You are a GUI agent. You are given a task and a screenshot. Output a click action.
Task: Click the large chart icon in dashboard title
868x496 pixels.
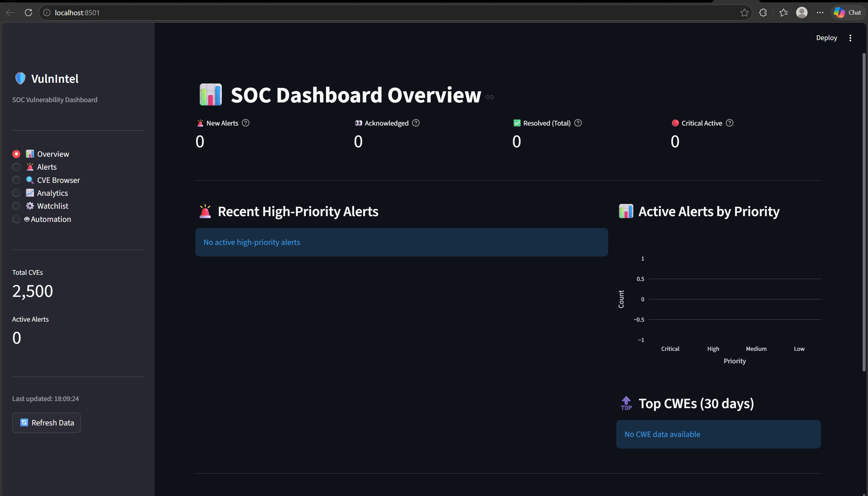pyautogui.click(x=210, y=95)
